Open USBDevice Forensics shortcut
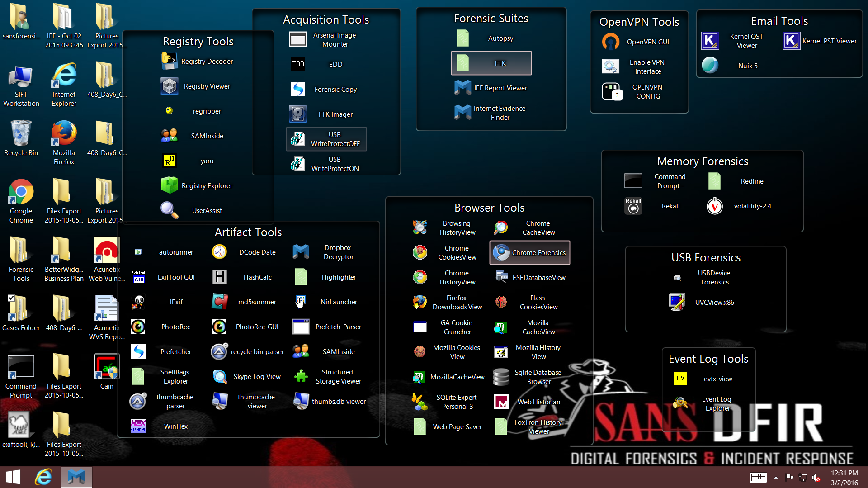The height and width of the screenshot is (488, 868). click(677, 277)
